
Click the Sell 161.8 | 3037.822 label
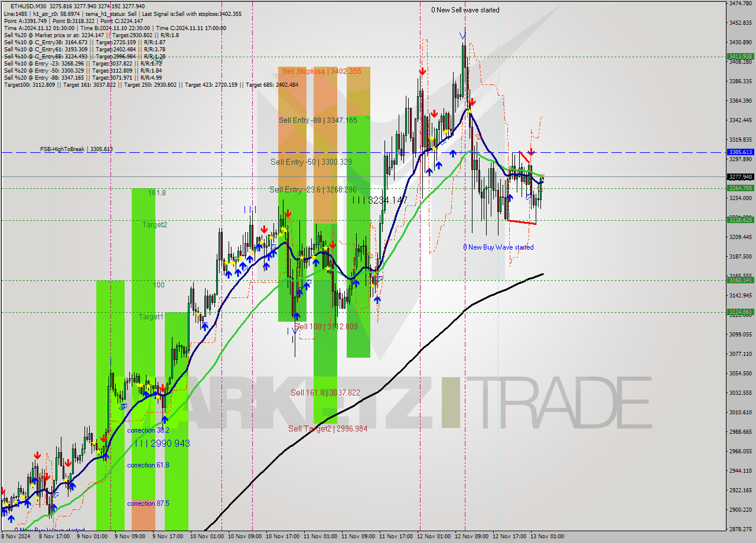325,392
